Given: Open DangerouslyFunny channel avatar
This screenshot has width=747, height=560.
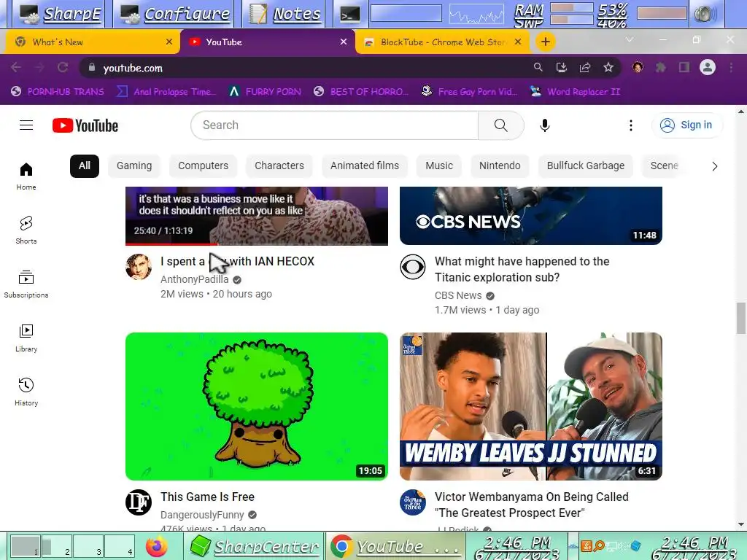Looking at the screenshot, I should click(x=139, y=502).
